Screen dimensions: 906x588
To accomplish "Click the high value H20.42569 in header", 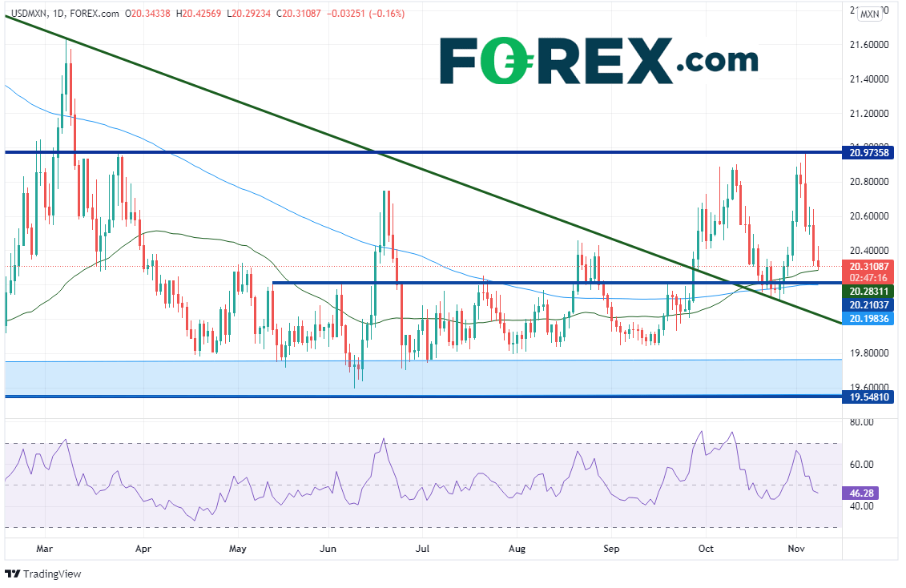I will [198, 14].
